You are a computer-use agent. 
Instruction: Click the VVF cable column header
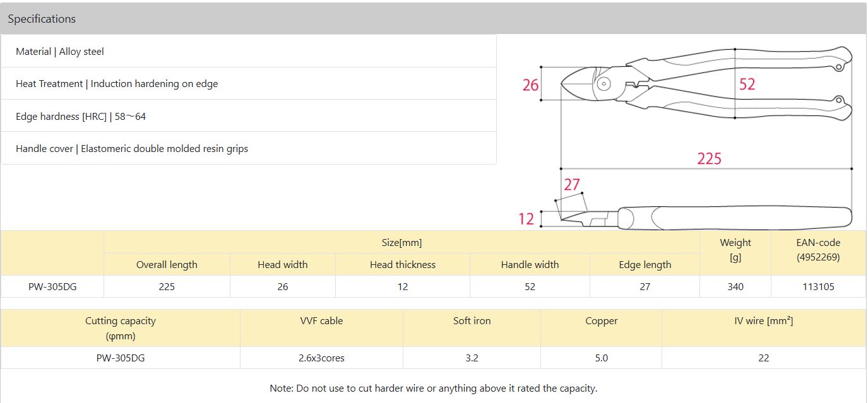(321, 321)
